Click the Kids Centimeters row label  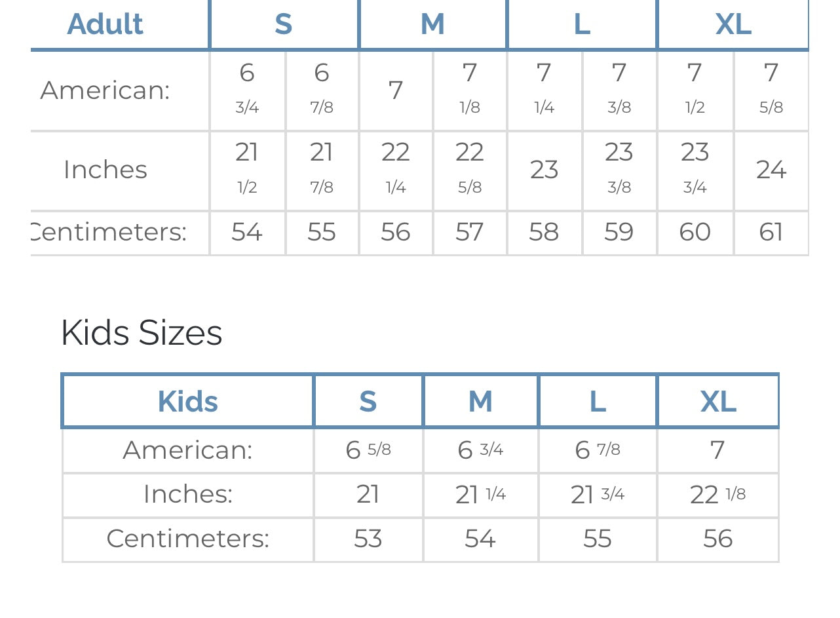[x=187, y=539]
